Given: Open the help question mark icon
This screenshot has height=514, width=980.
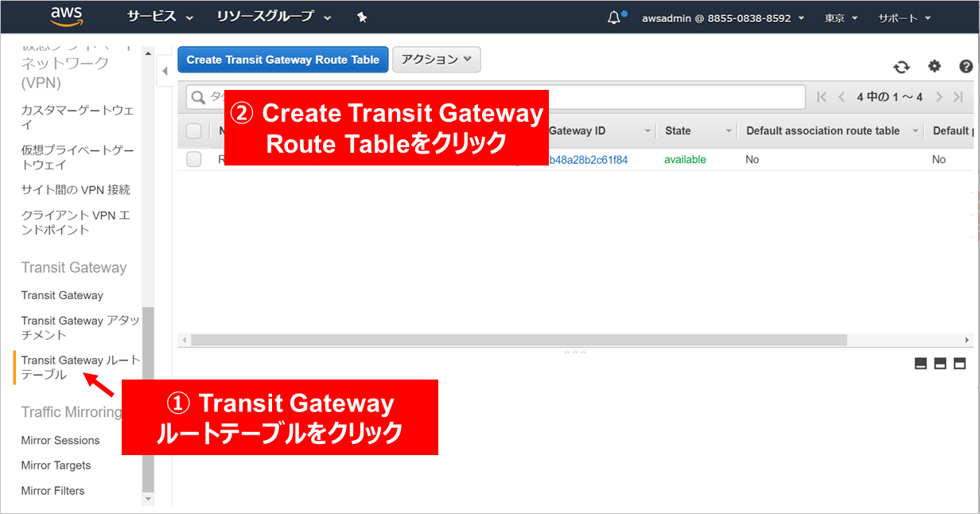Looking at the screenshot, I should tap(966, 67).
